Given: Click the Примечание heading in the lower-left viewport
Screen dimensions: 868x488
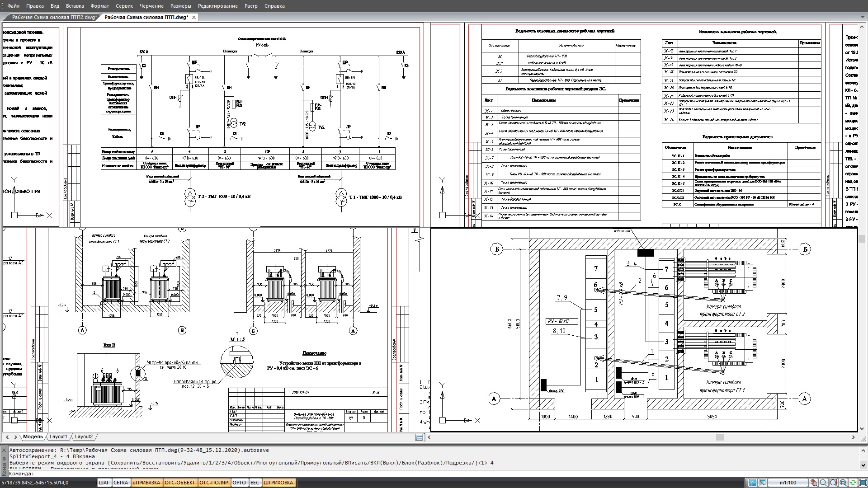Looking at the screenshot, I should pos(314,353).
